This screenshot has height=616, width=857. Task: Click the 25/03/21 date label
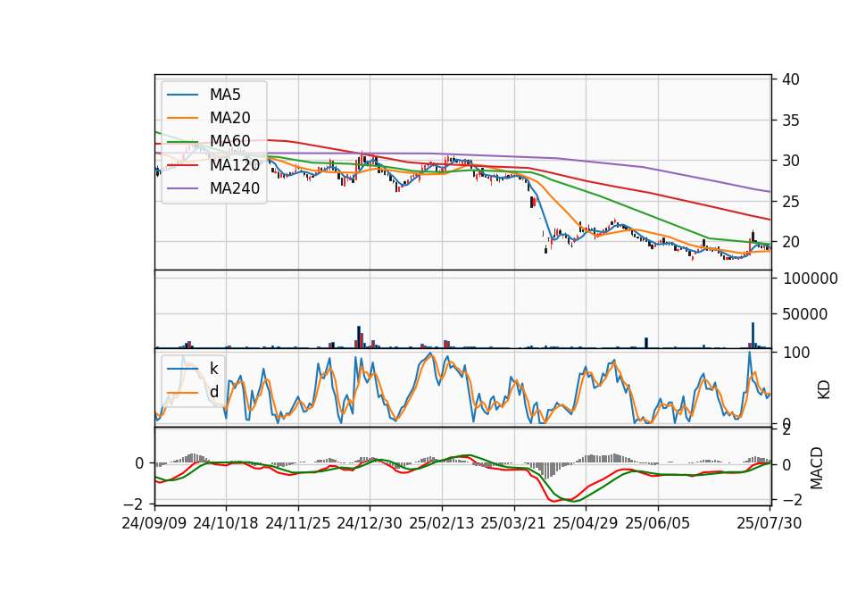point(513,523)
